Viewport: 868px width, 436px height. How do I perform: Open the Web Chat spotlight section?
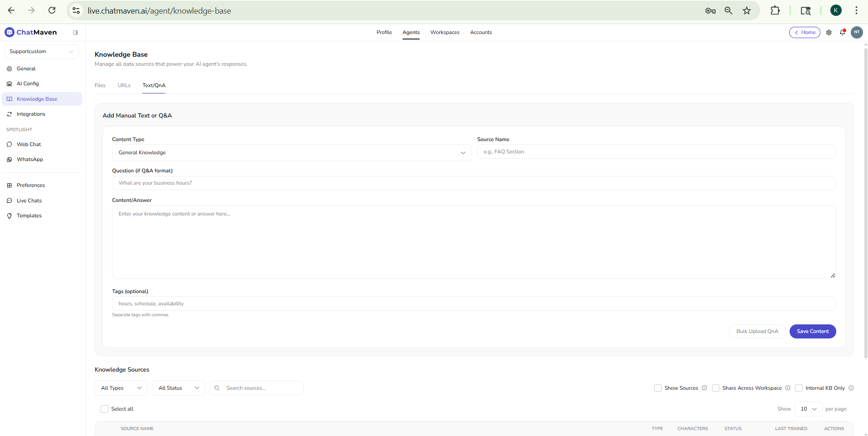pos(29,144)
